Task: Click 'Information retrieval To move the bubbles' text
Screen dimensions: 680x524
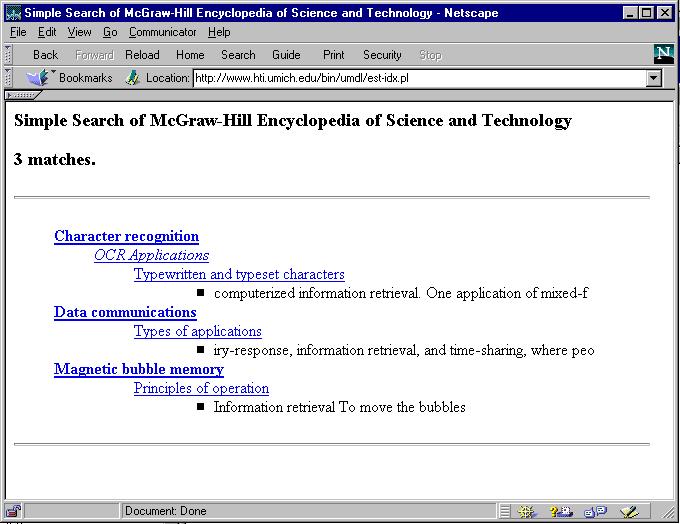Action: pyautogui.click(x=340, y=407)
